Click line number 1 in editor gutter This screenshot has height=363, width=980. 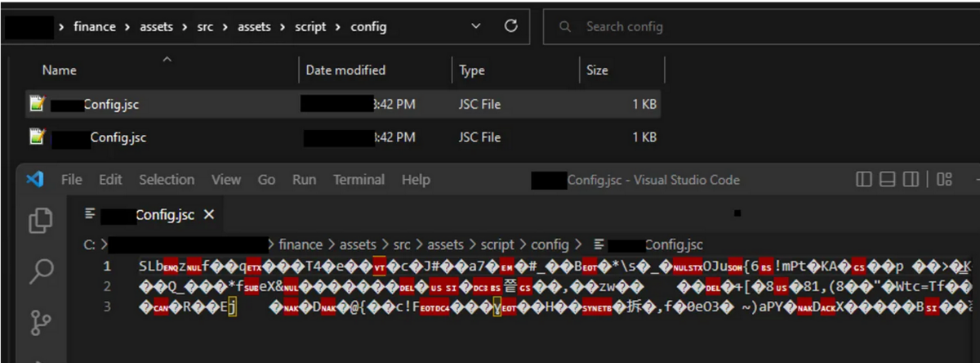point(107,267)
